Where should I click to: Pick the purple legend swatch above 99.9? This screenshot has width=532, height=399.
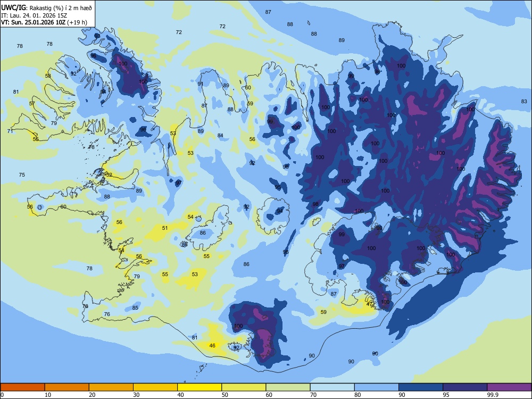point(509,387)
